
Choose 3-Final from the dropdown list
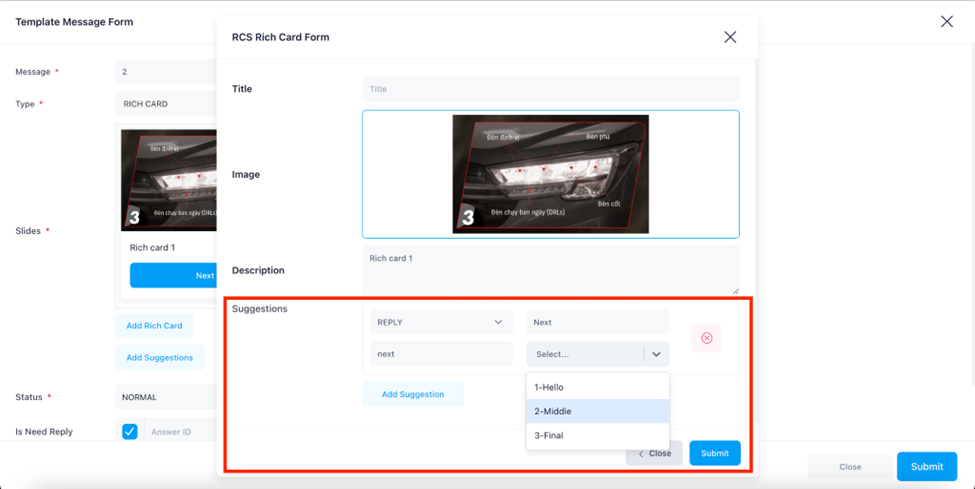click(x=597, y=435)
